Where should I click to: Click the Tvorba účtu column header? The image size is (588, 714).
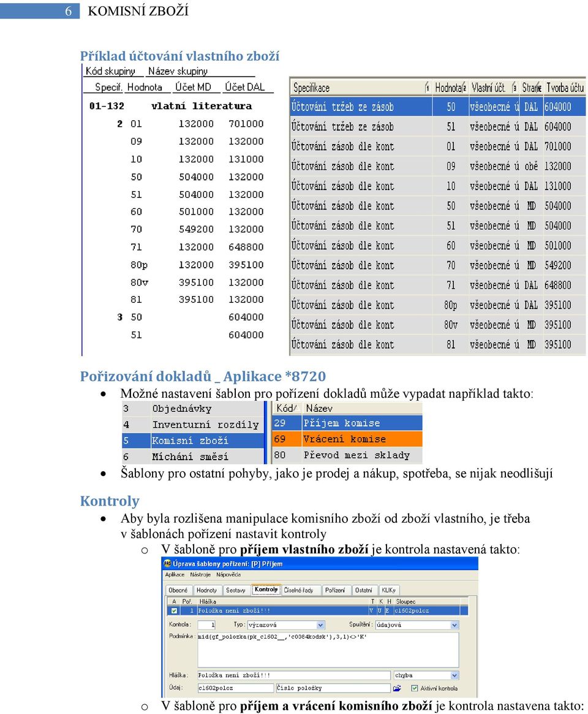click(564, 88)
